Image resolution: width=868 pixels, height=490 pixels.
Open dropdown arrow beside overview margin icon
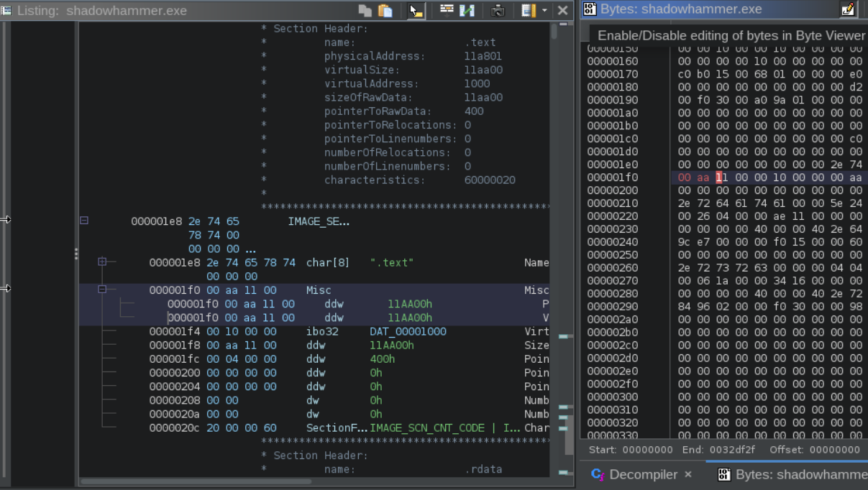(544, 11)
